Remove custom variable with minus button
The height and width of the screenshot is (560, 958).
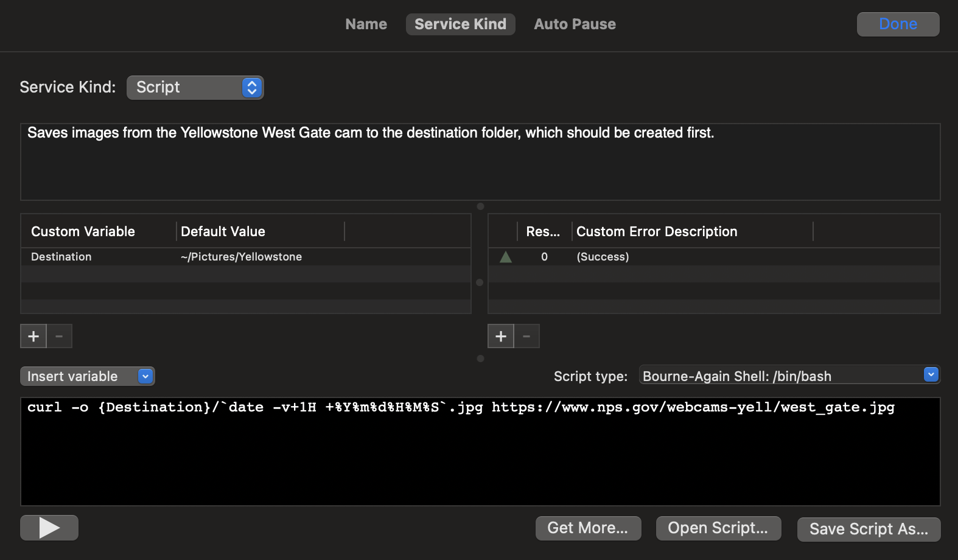pyautogui.click(x=60, y=336)
